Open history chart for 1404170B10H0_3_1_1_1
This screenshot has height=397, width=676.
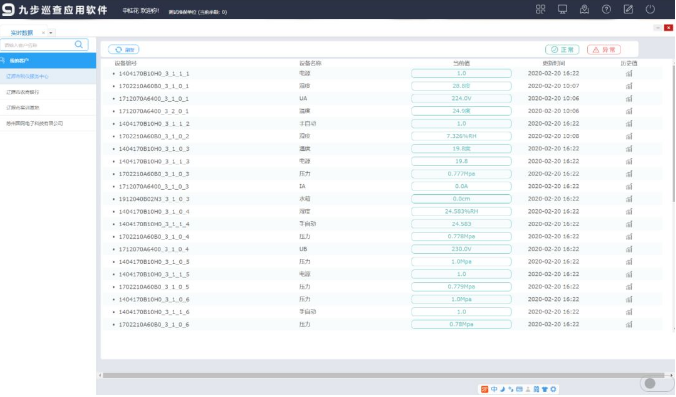(629, 74)
